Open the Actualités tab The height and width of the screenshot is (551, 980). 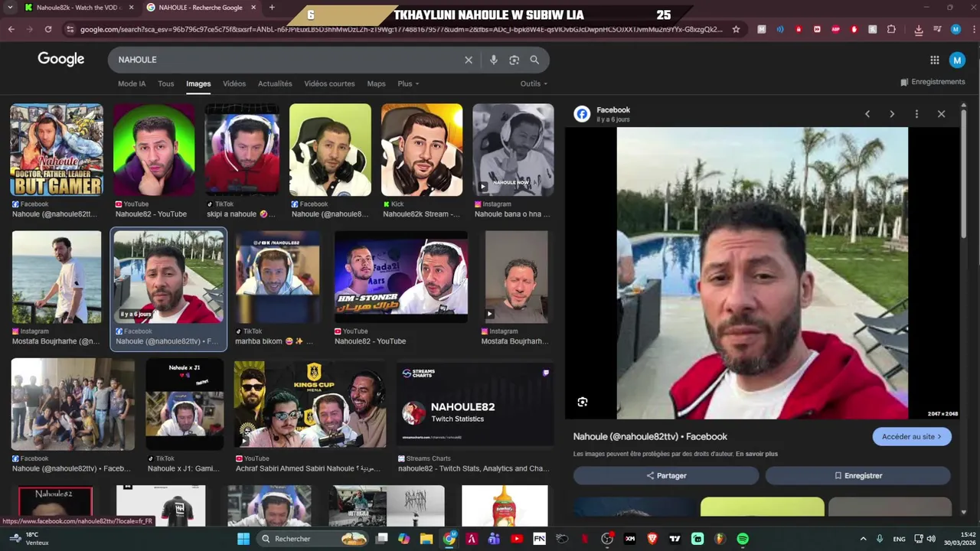[275, 83]
